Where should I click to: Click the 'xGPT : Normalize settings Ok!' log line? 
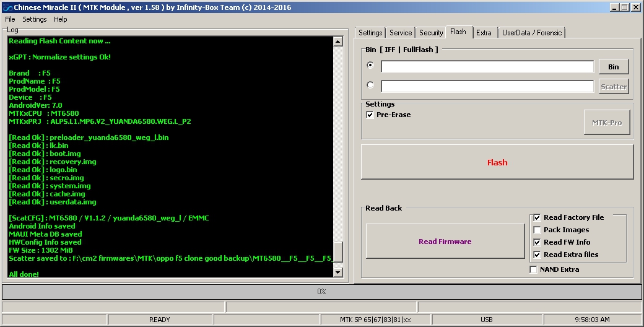click(59, 57)
